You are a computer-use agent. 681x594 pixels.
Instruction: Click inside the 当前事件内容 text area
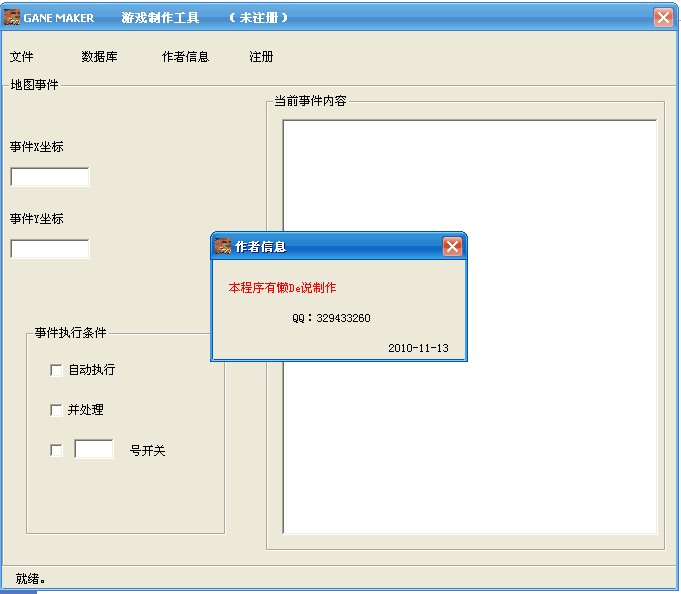coord(470,327)
